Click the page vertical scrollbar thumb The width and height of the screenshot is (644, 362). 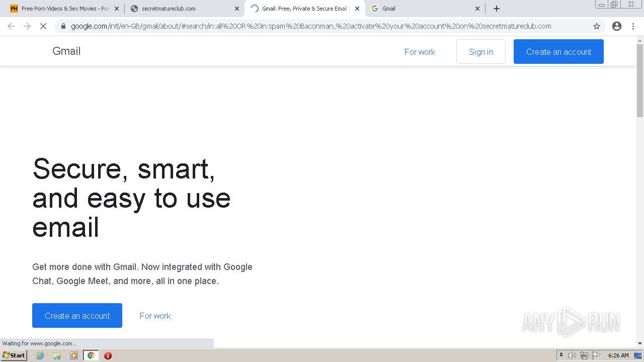click(640, 79)
